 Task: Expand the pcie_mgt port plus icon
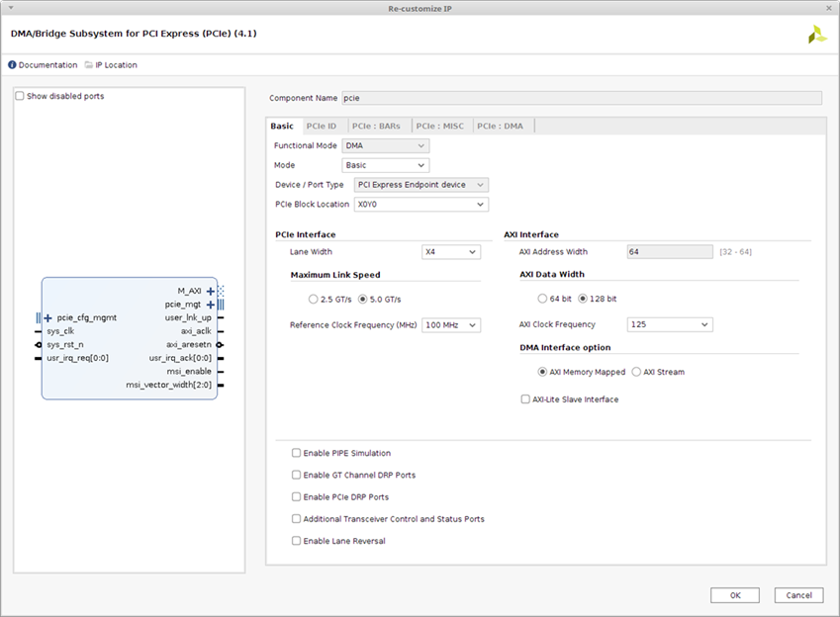210,305
